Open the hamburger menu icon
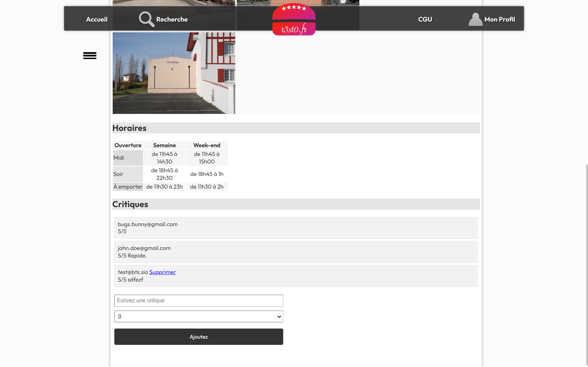 [x=90, y=56]
